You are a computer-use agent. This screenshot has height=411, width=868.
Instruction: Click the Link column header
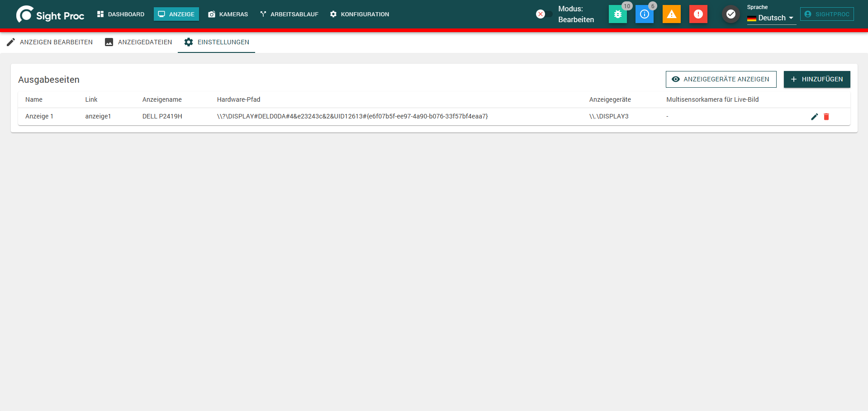point(91,99)
